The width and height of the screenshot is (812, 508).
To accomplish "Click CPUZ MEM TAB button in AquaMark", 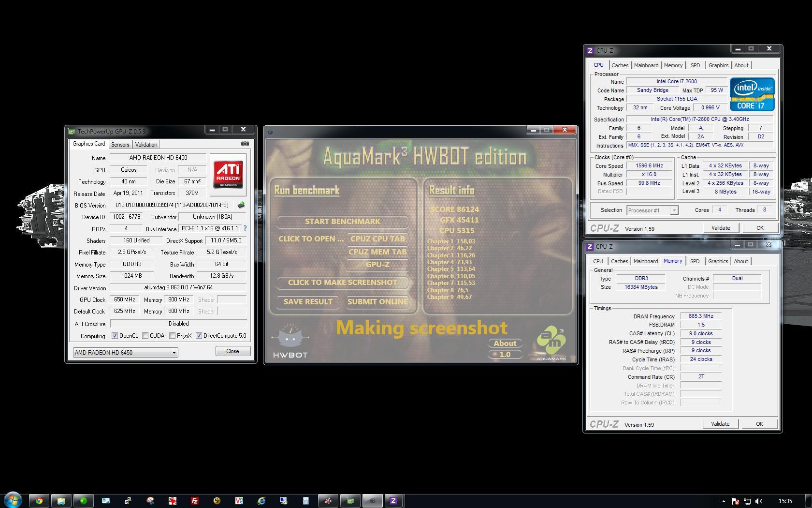I will [x=377, y=252].
